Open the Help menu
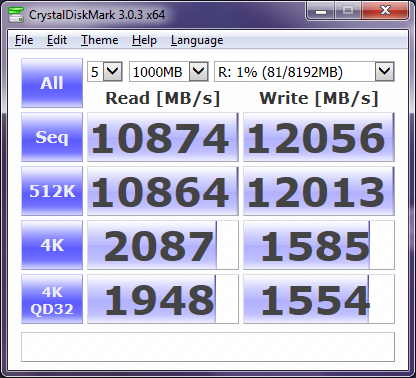416x378 pixels. point(144,40)
